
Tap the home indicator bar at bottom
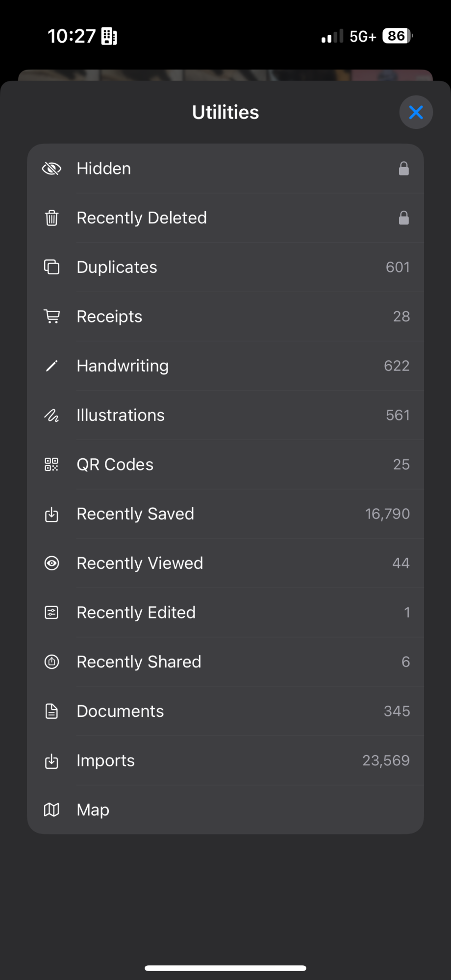(x=225, y=968)
